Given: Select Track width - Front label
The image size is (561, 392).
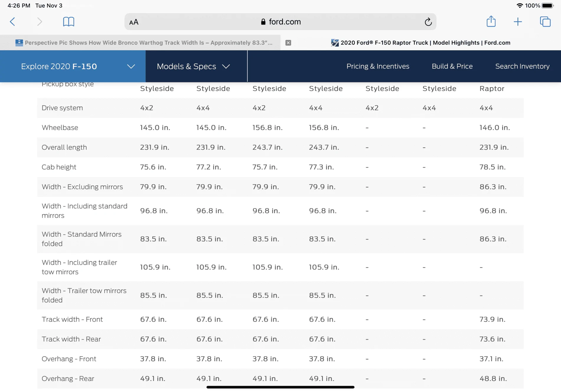Looking at the screenshot, I should pyautogui.click(x=72, y=319).
